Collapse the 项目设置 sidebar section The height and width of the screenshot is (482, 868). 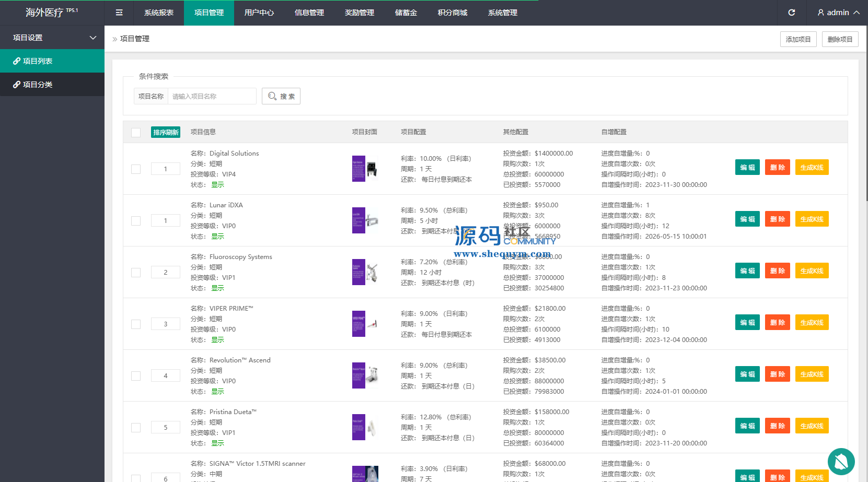52,38
